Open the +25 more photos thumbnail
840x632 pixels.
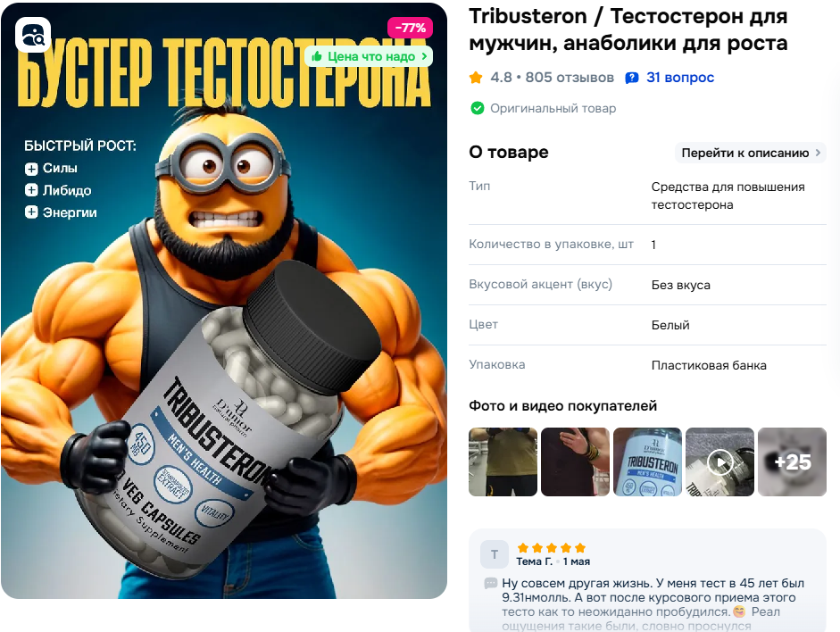tap(792, 462)
